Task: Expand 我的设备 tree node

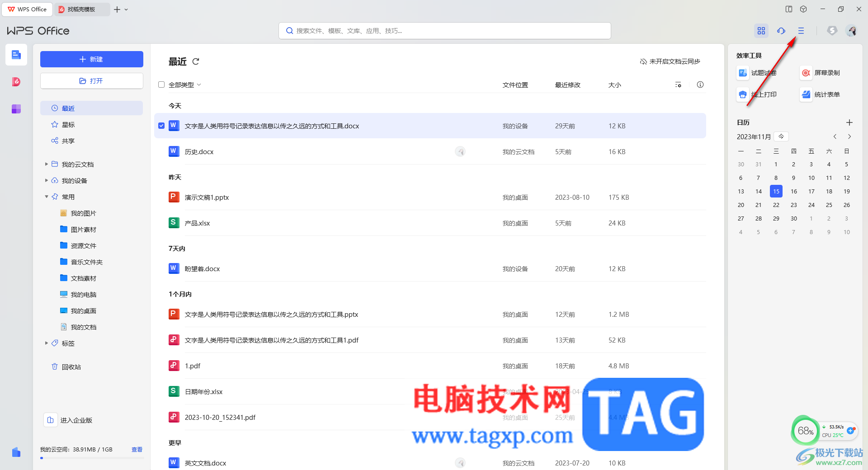Action: tap(46, 181)
